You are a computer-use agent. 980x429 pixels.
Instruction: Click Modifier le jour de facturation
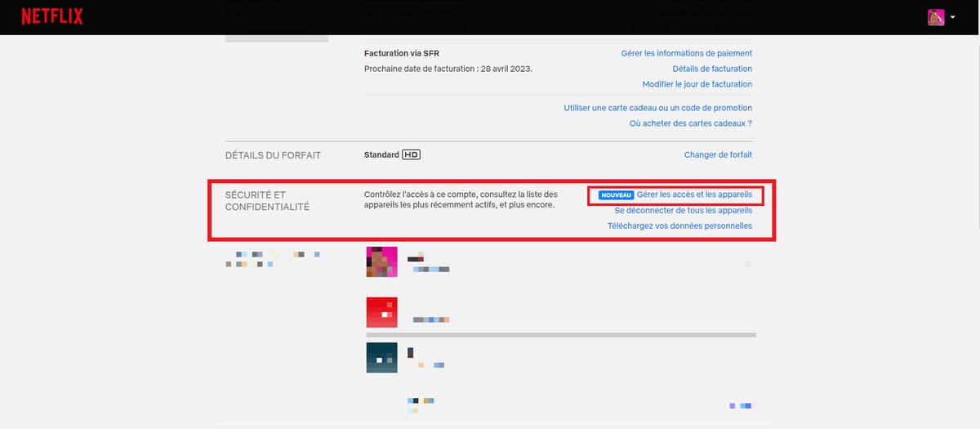click(697, 84)
